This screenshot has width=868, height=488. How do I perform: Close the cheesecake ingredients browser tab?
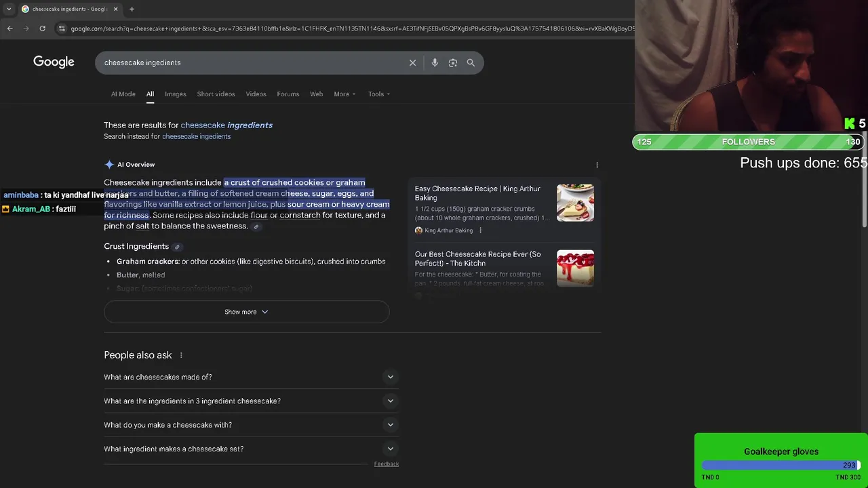click(x=115, y=9)
